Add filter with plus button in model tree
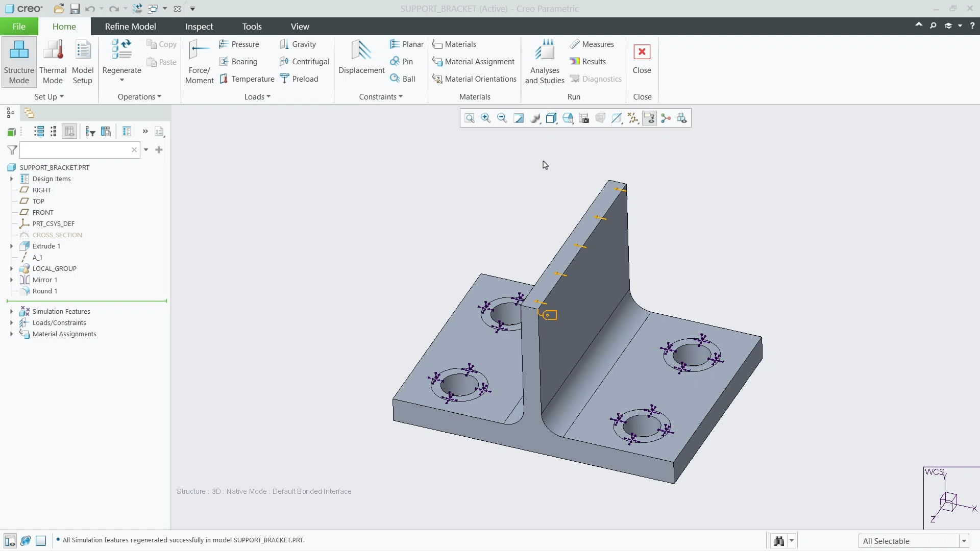The height and width of the screenshot is (551, 980). (159, 150)
